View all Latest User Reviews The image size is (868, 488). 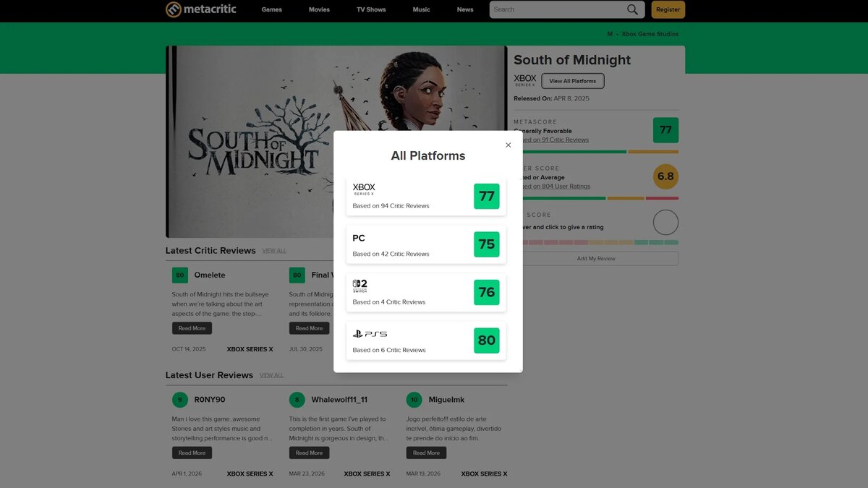[271, 375]
